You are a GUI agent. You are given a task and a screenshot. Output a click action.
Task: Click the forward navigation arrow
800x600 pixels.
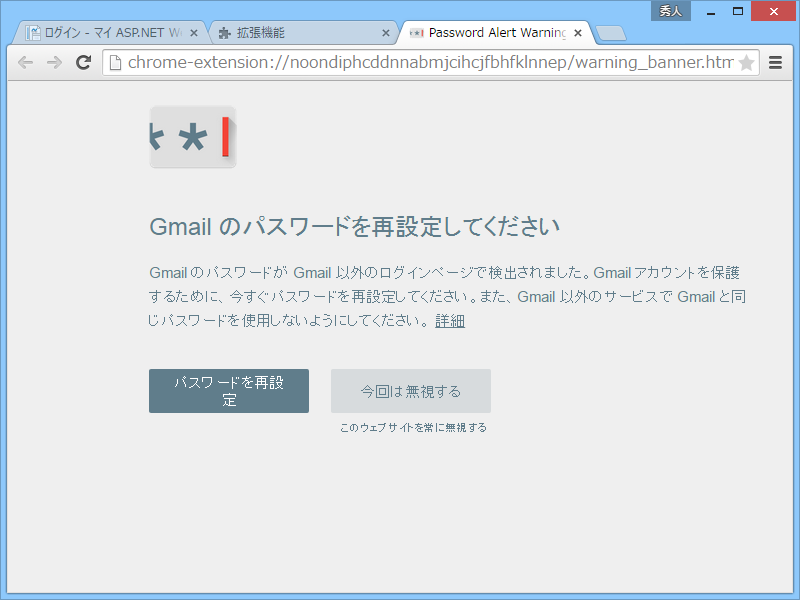(x=53, y=62)
